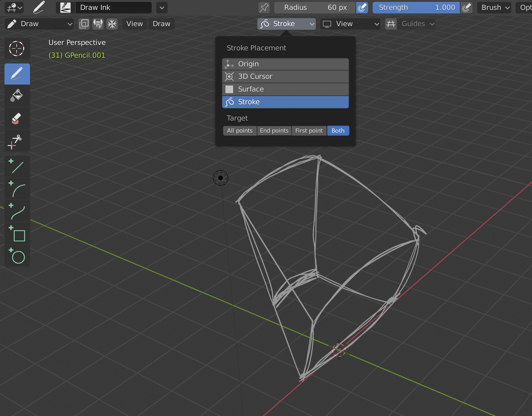The width and height of the screenshot is (532, 416).
Task: Toggle the Add Weight Data icon
Action: click(98, 24)
